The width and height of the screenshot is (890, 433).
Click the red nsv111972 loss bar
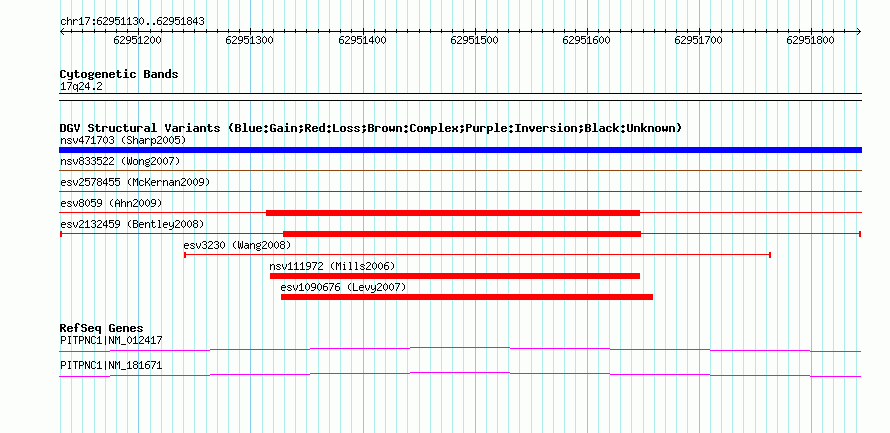pos(455,276)
